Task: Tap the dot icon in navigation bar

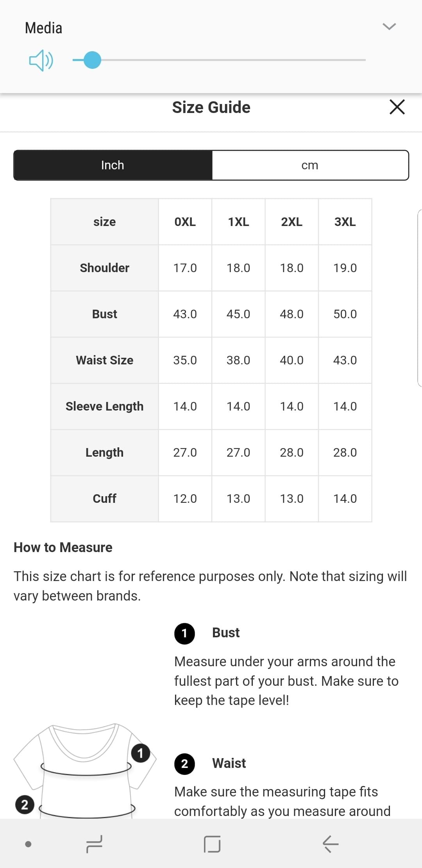Action: coord(28,844)
